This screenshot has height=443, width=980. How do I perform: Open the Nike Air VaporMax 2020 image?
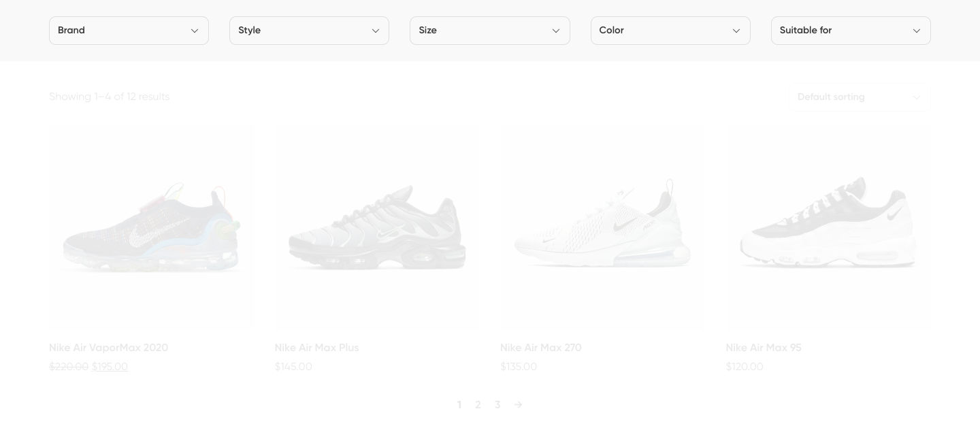click(x=151, y=227)
